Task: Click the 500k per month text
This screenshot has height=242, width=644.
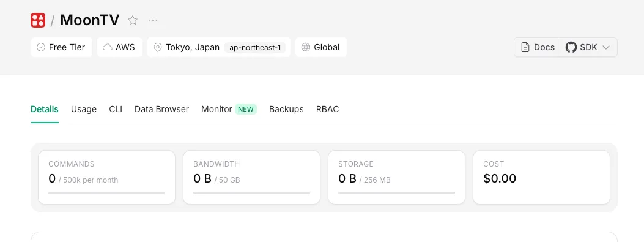Action: click(91, 180)
